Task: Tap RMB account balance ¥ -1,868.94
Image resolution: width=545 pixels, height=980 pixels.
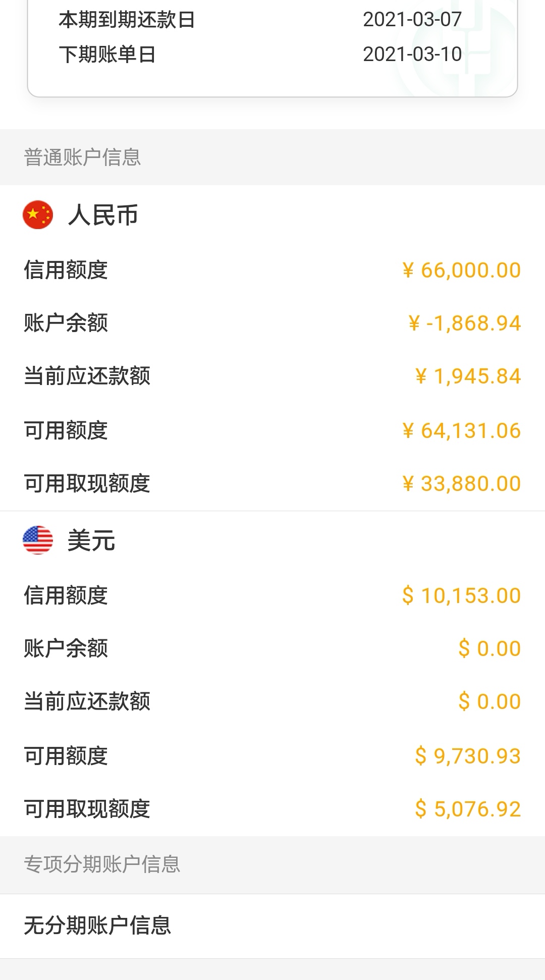Action: tap(465, 323)
